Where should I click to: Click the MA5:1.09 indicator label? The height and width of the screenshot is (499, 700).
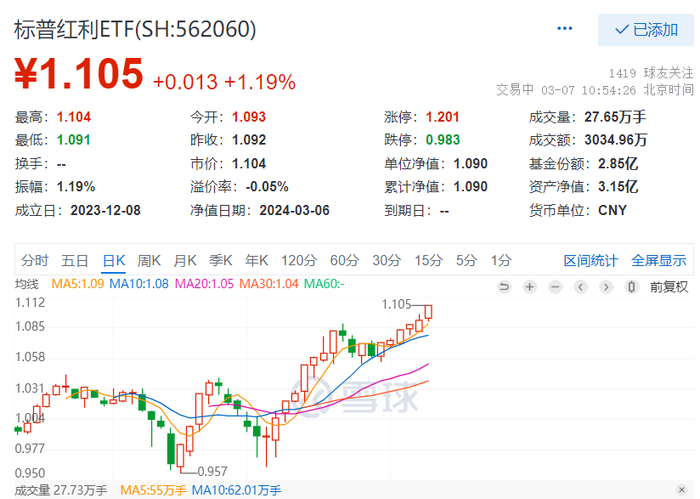[x=78, y=284]
